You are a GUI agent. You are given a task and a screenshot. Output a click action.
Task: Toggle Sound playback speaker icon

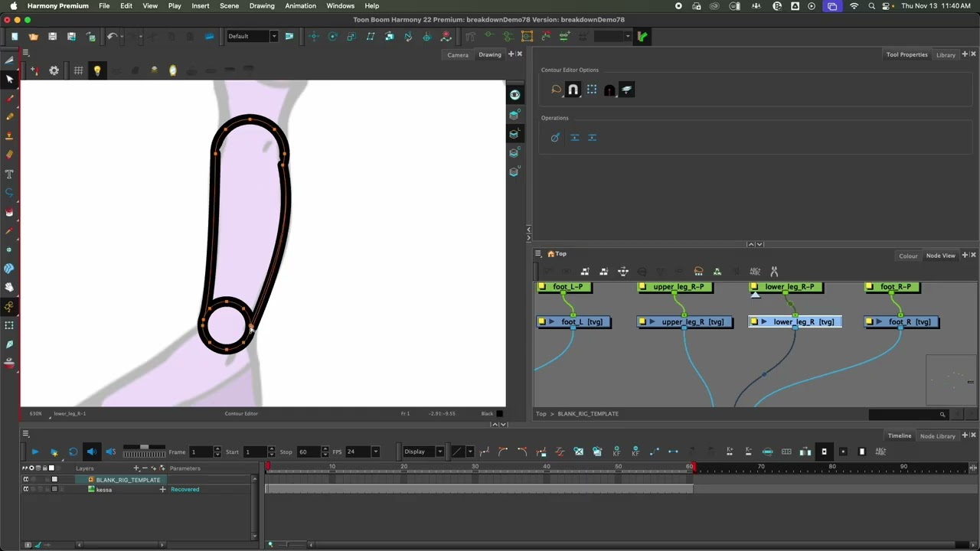tap(92, 452)
